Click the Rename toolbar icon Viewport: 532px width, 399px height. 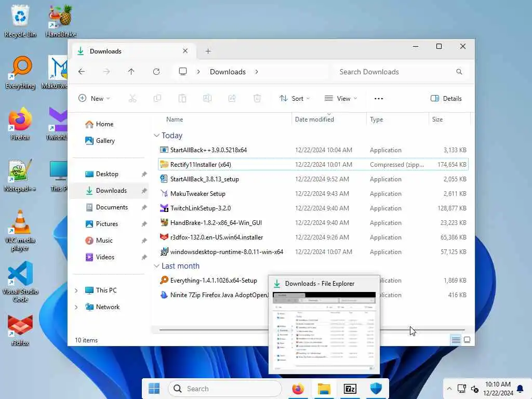207,98
